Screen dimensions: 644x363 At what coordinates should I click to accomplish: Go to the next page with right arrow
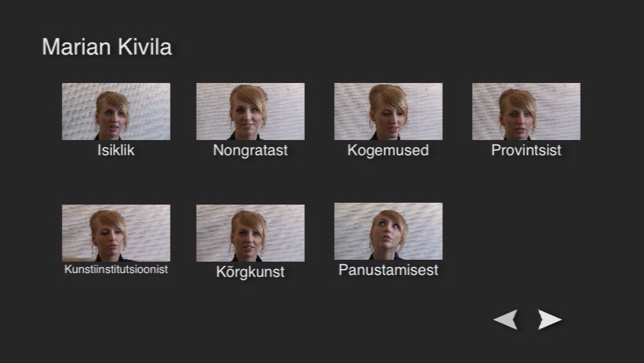coord(550,319)
